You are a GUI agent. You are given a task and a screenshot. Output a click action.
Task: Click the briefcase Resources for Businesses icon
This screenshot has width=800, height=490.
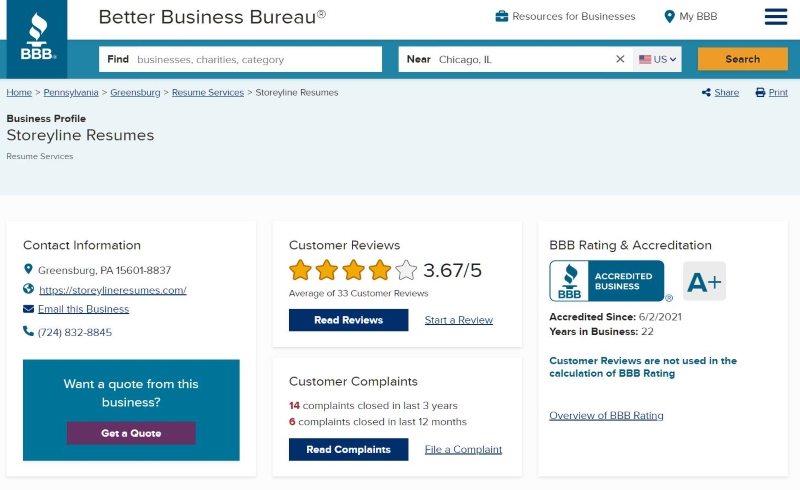pyautogui.click(x=502, y=16)
